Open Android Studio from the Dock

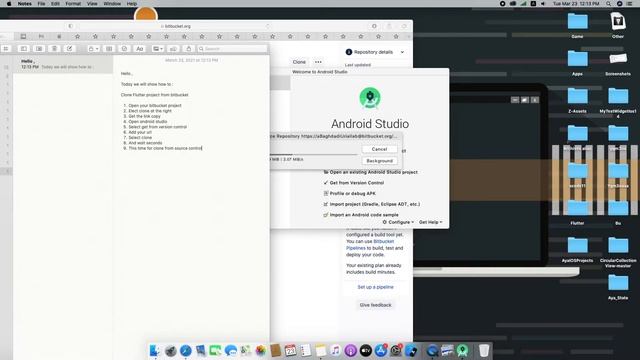[462, 350]
